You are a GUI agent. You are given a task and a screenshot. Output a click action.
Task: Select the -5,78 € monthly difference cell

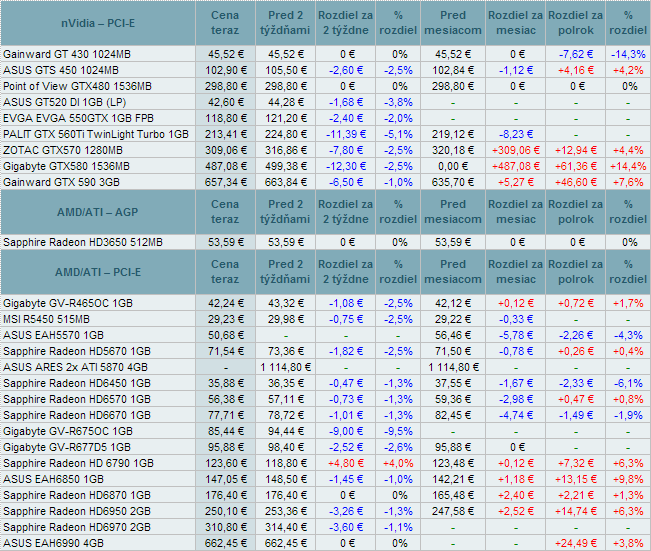click(516, 335)
